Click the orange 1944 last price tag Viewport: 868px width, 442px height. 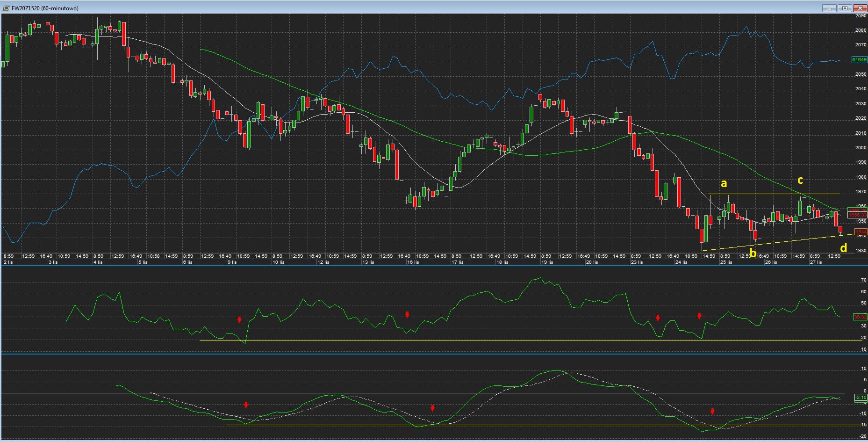click(x=860, y=232)
